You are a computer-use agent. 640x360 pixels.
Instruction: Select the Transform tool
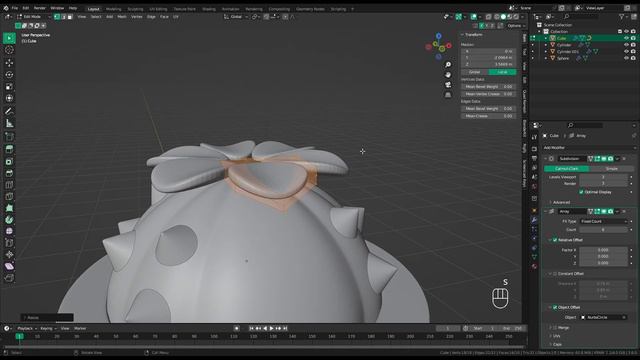coord(9,98)
